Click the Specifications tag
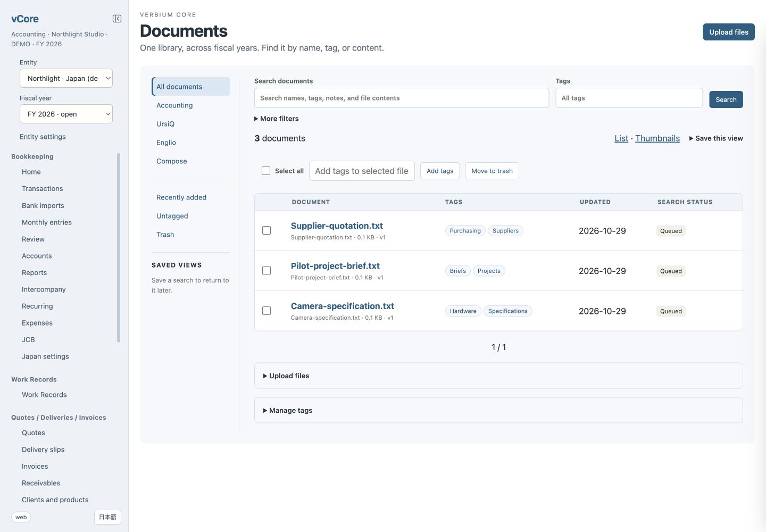Image resolution: width=766 pixels, height=532 pixels. point(508,311)
